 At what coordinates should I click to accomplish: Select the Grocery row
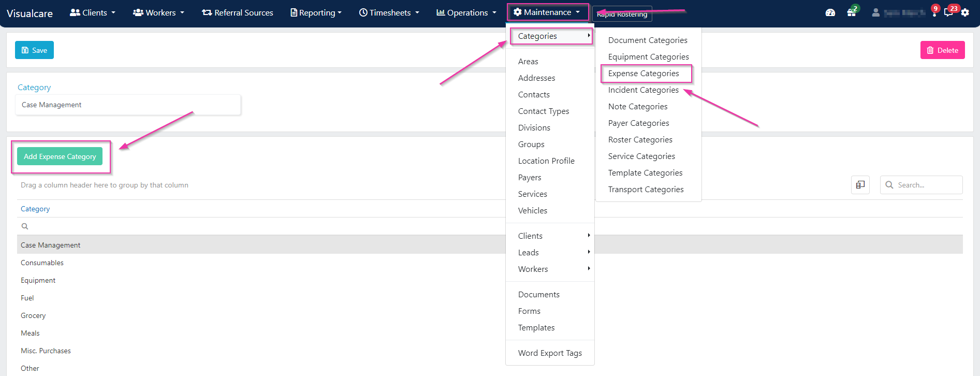pos(490,315)
